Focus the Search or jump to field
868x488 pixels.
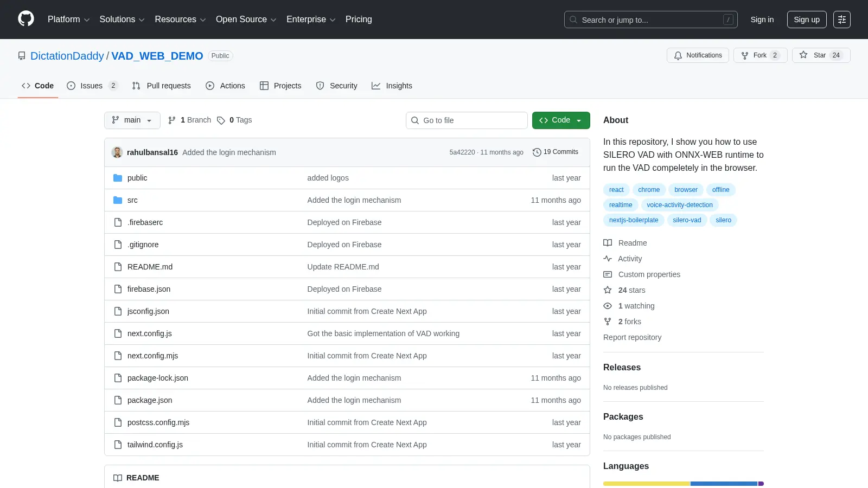650,20
